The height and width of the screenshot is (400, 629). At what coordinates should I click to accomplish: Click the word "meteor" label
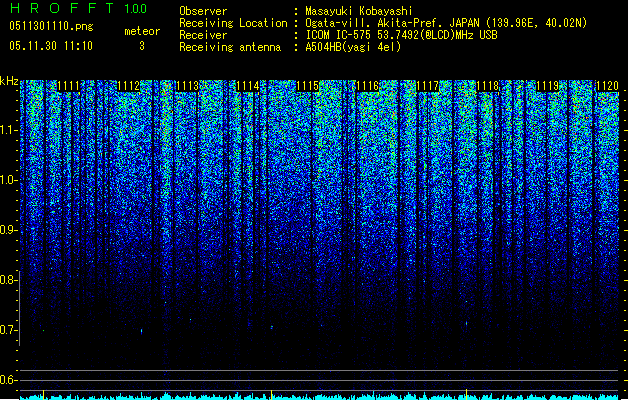[x=142, y=31]
